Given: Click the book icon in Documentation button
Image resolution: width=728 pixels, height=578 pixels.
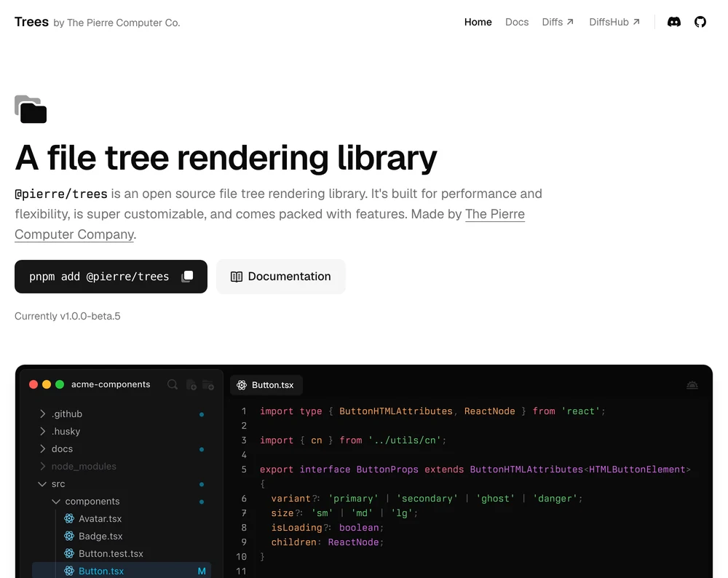Looking at the screenshot, I should (237, 277).
